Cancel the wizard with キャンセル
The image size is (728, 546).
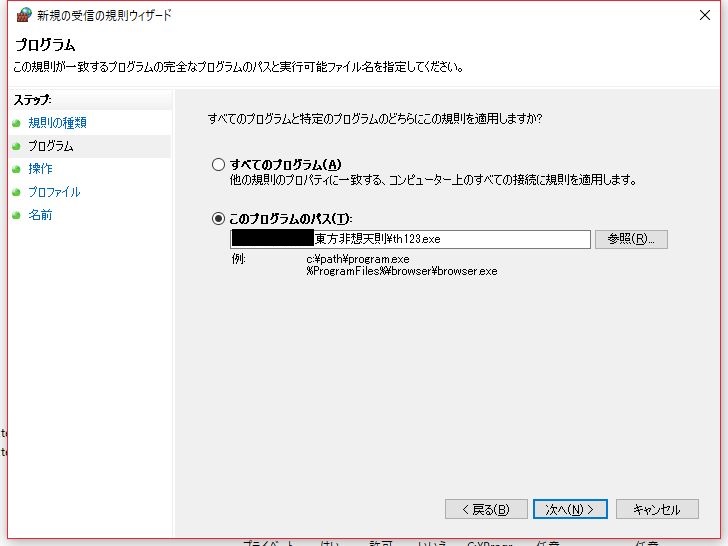coord(657,509)
